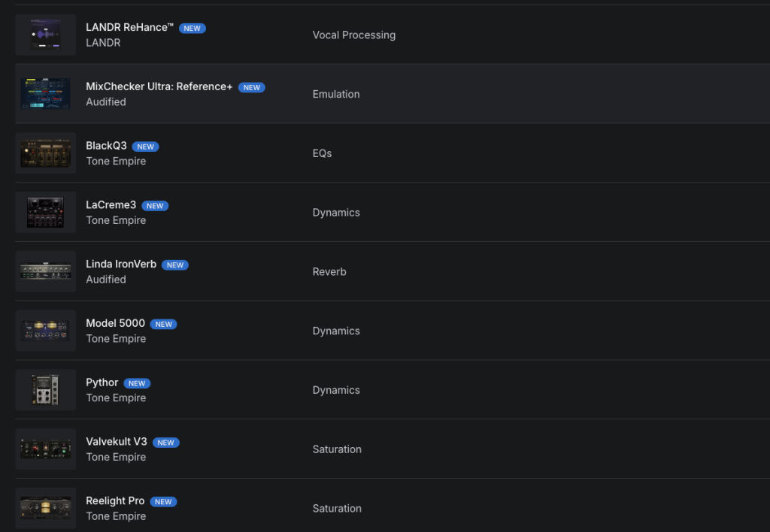Click the LANDR ReHance plugin thumbnail
The width and height of the screenshot is (770, 532).
[45, 35]
